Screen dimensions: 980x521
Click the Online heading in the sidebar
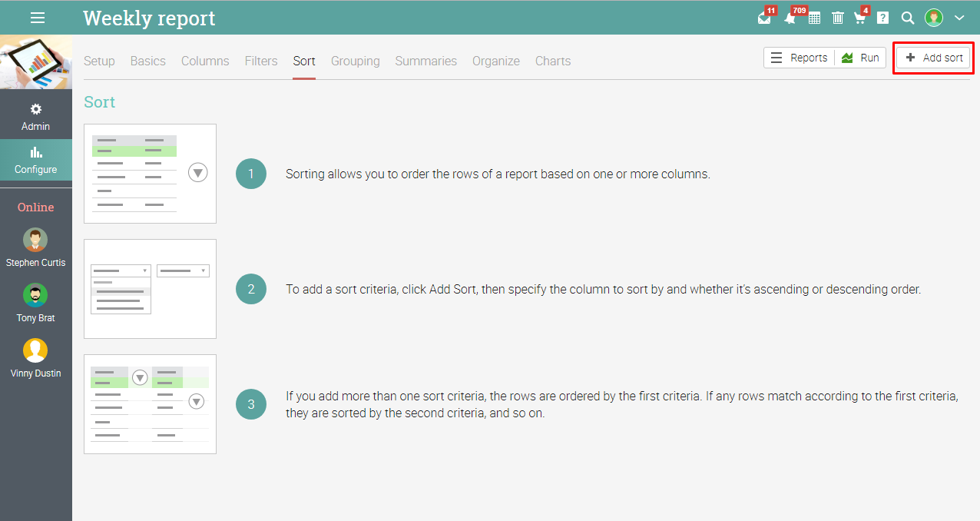36,207
